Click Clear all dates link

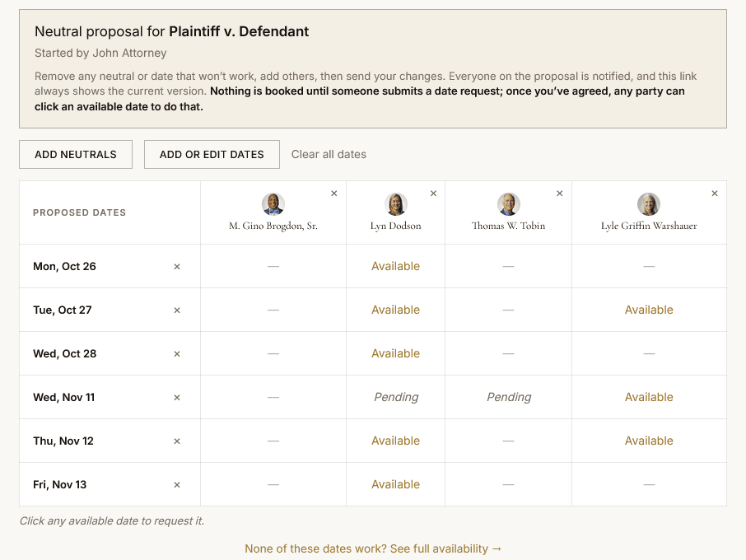coord(329,154)
